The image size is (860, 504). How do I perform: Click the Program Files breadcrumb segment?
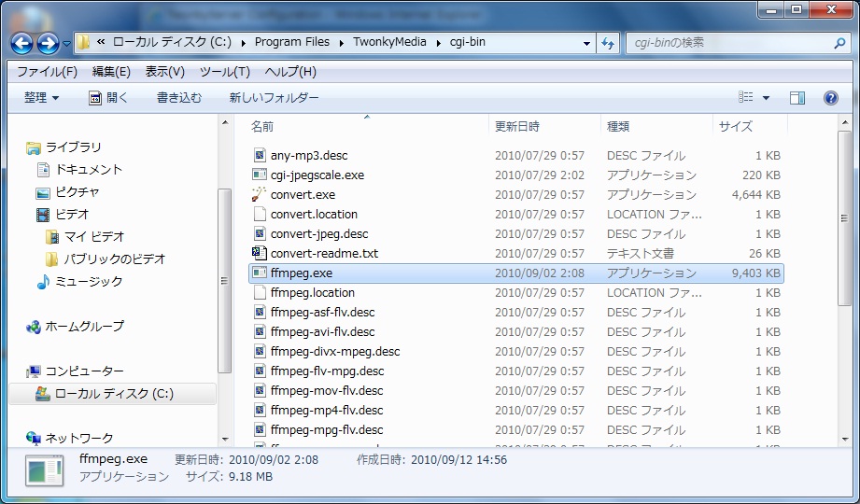click(292, 42)
